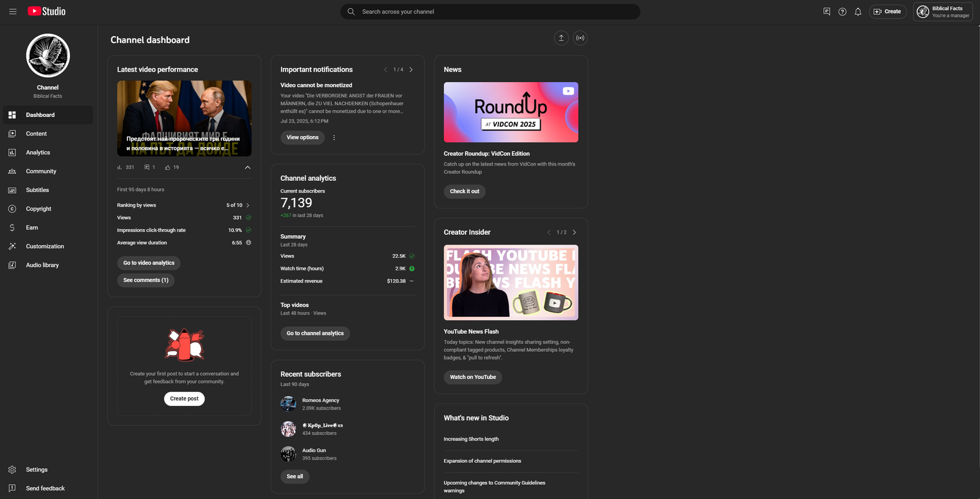Click the comments icon showing 1
The width and height of the screenshot is (980, 499).
pyautogui.click(x=147, y=167)
